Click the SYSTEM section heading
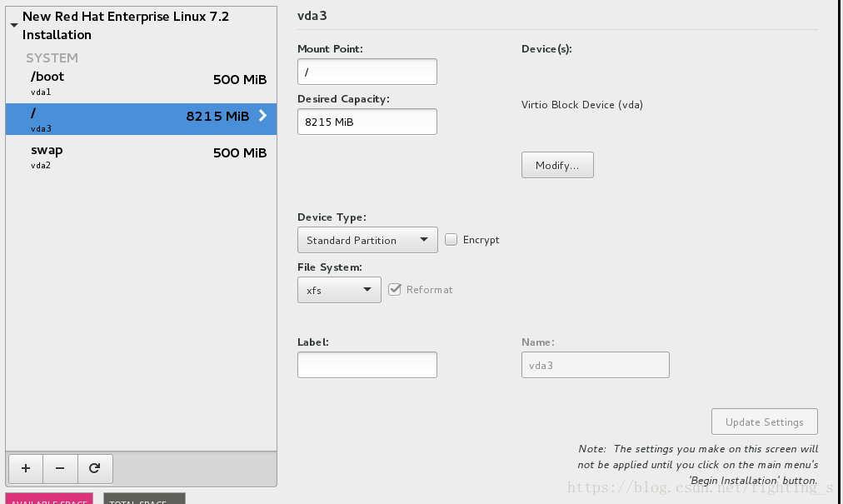This screenshot has width=843, height=504. [x=52, y=57]
